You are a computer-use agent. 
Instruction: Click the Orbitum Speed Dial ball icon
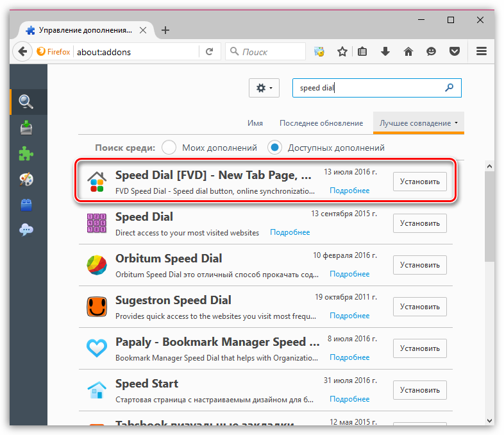(97, 265)
